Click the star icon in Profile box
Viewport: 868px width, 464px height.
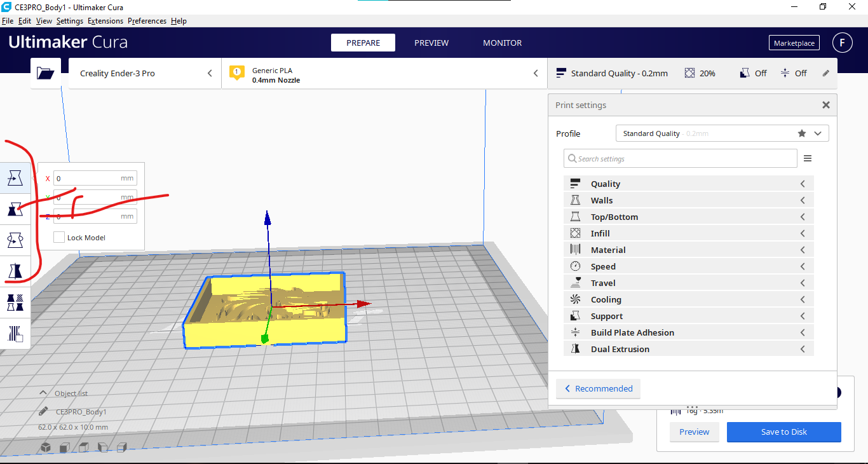(x=802, y=133)
